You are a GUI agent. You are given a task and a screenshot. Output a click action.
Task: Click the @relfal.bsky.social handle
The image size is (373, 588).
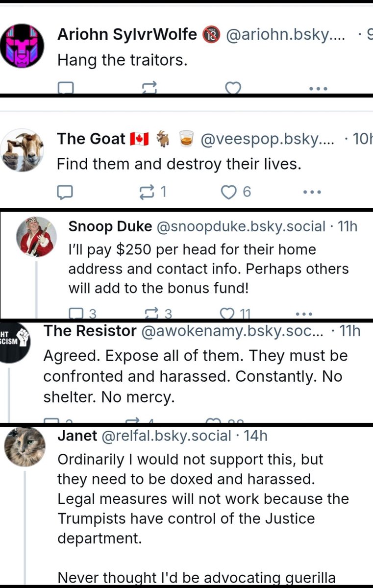pos(166,435)
